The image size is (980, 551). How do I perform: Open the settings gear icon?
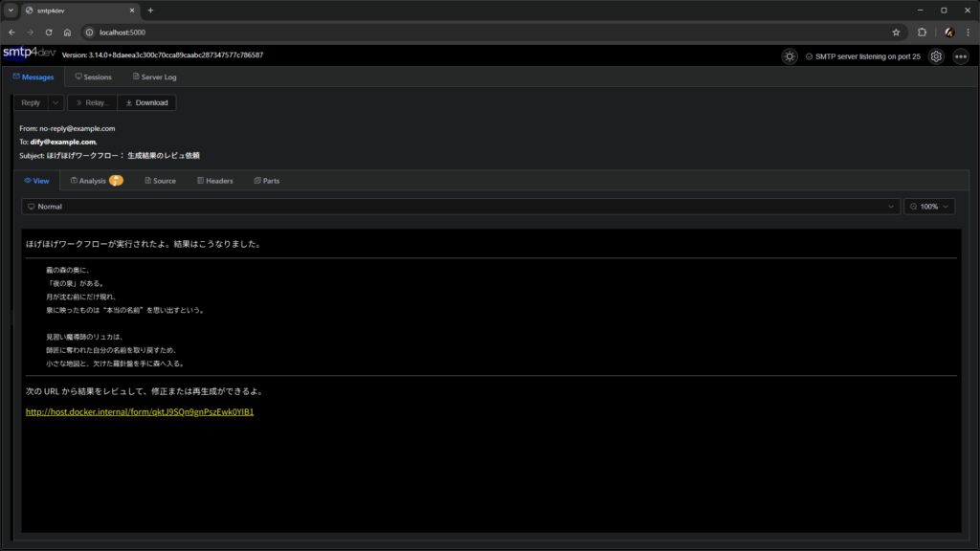936,56
